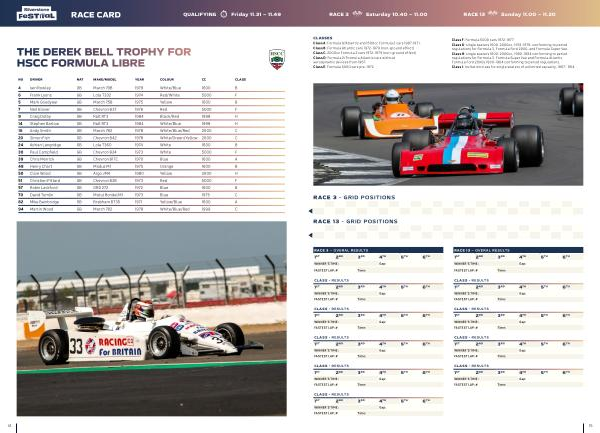
Task: Open the orange and red race cars photo
Action: pyautogui.click(x=448, y=134)
